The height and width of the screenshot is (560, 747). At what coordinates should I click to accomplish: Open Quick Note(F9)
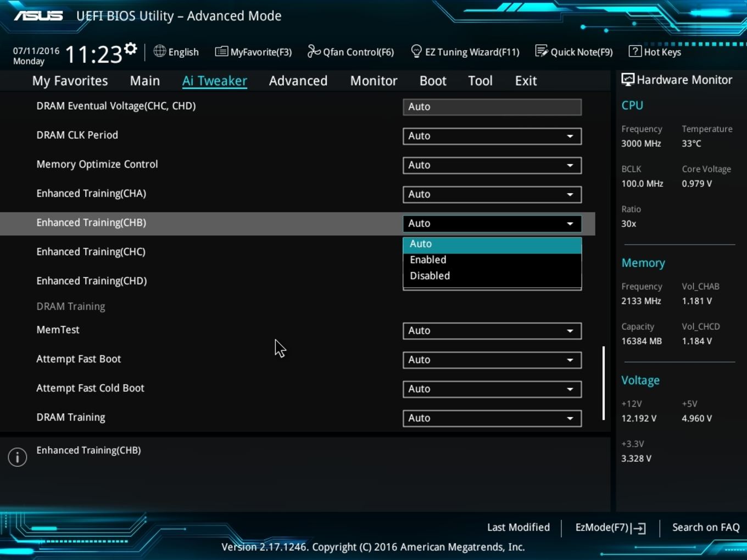(x=574, y=52)
